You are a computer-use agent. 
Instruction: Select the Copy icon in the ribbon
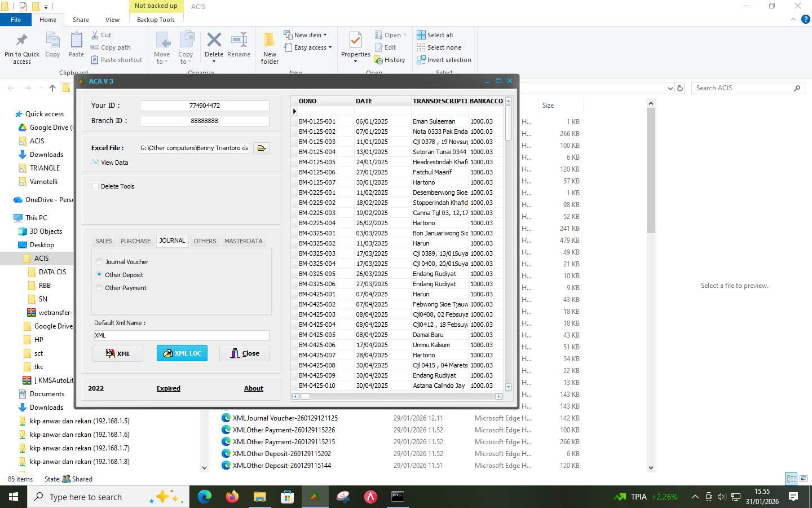(x=52, y=42)
